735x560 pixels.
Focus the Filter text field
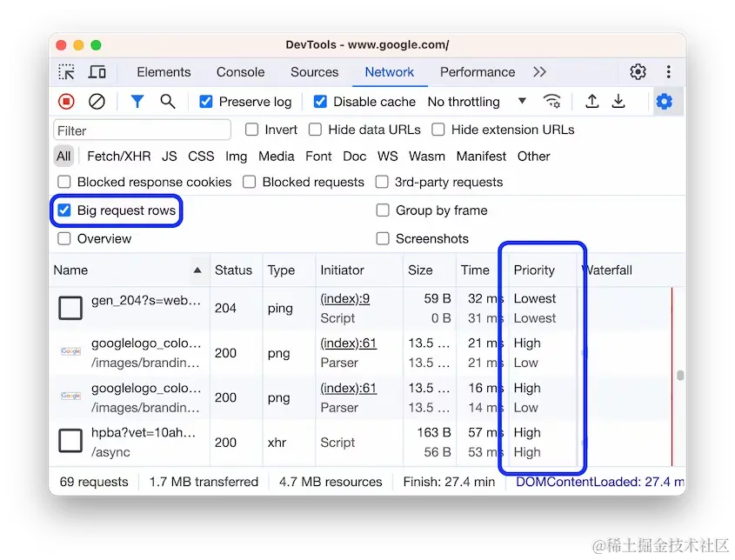point(142,130)
